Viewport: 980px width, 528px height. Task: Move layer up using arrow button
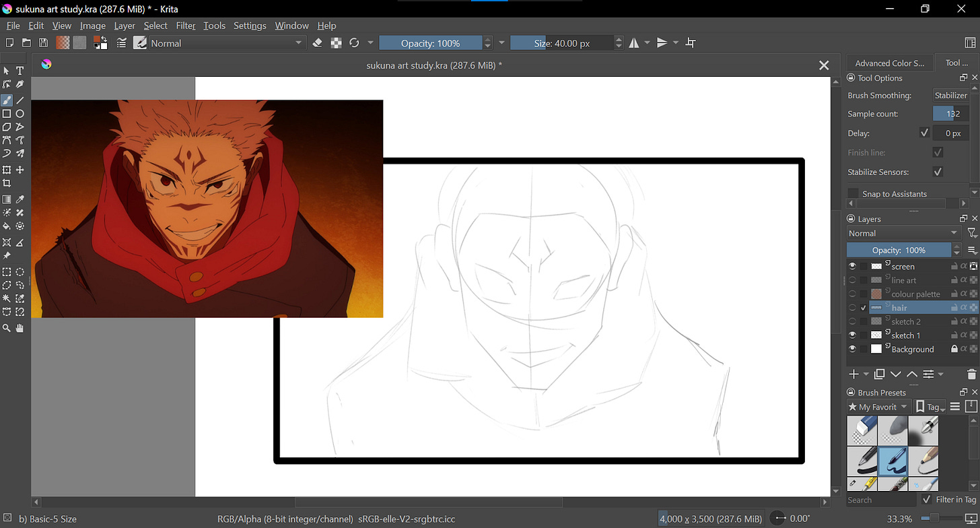pos(912,374)
